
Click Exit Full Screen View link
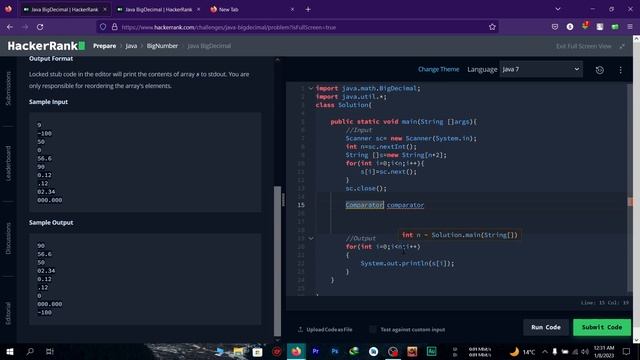tap(584, 46)
